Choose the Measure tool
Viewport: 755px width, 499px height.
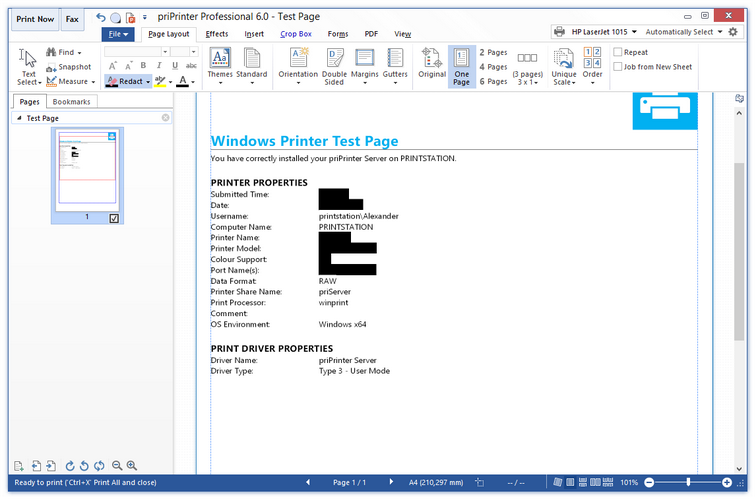(x=67, y=81)
